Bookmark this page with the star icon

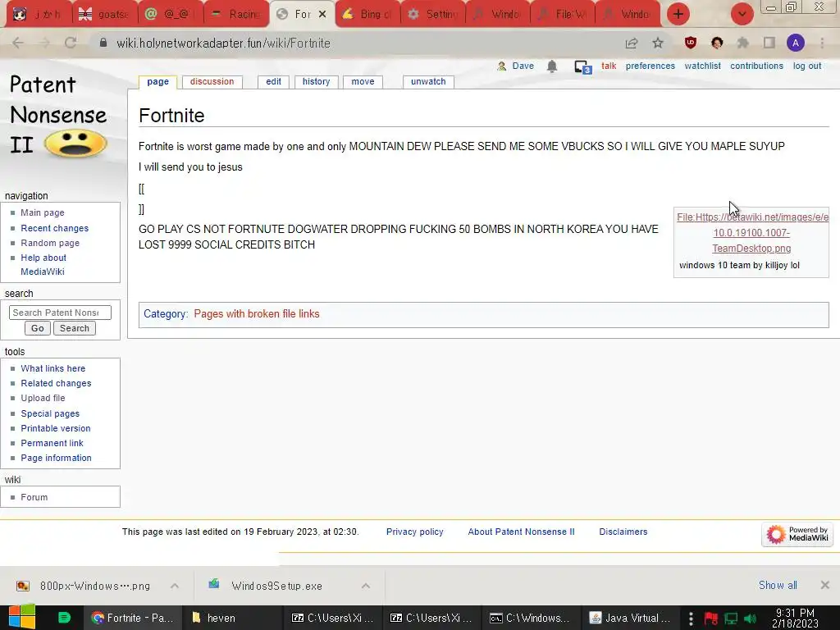point(658,43)
